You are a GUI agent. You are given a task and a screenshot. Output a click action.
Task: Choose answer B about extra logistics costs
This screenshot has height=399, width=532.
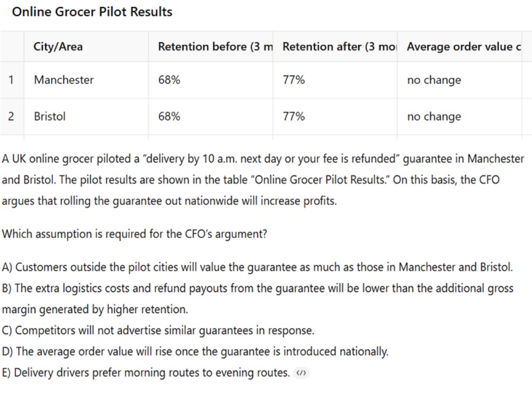[258, 288]
